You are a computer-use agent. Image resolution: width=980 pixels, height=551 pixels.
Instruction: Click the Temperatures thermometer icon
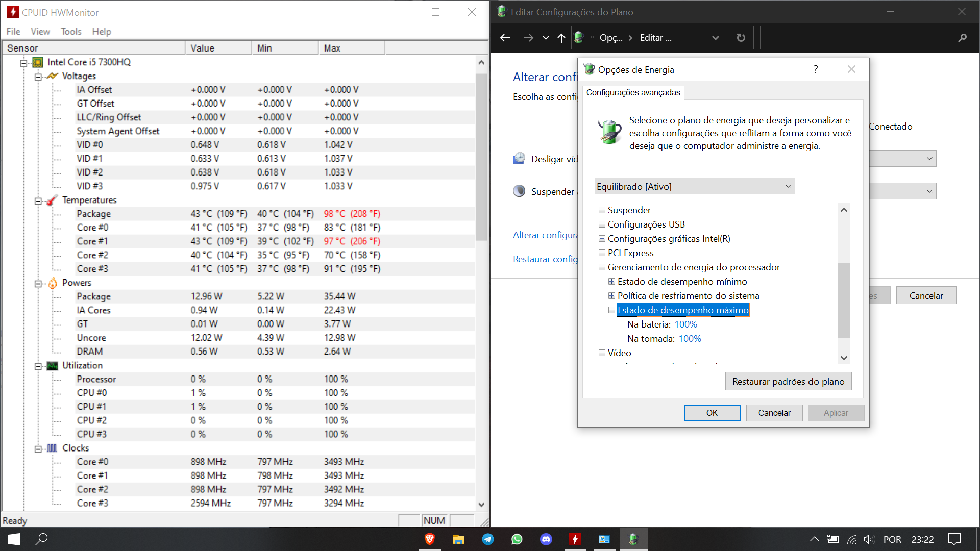pyautogui.click(x=52, y=200)
